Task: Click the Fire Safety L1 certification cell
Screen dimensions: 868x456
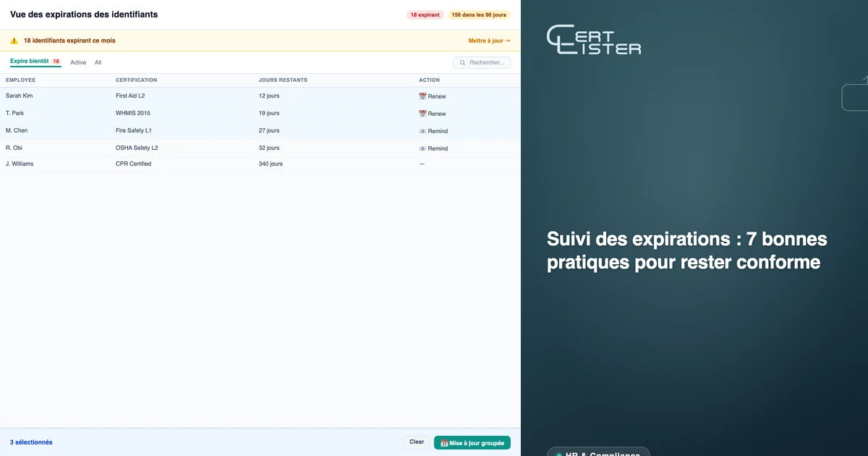Action: 134,130
